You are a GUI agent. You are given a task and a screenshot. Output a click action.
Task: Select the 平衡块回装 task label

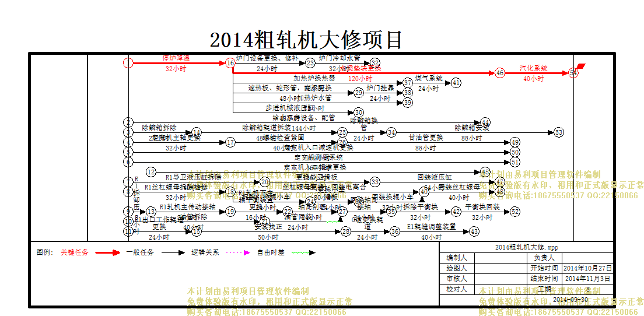(482, 207)
